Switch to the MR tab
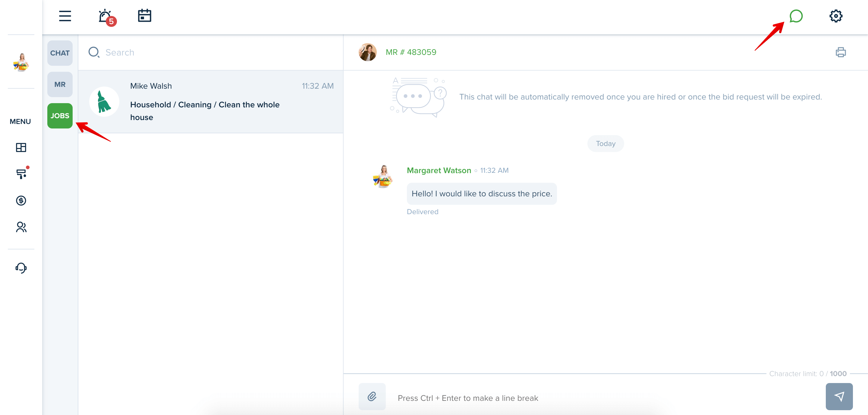Screen dimensions: 868x415 60,84
